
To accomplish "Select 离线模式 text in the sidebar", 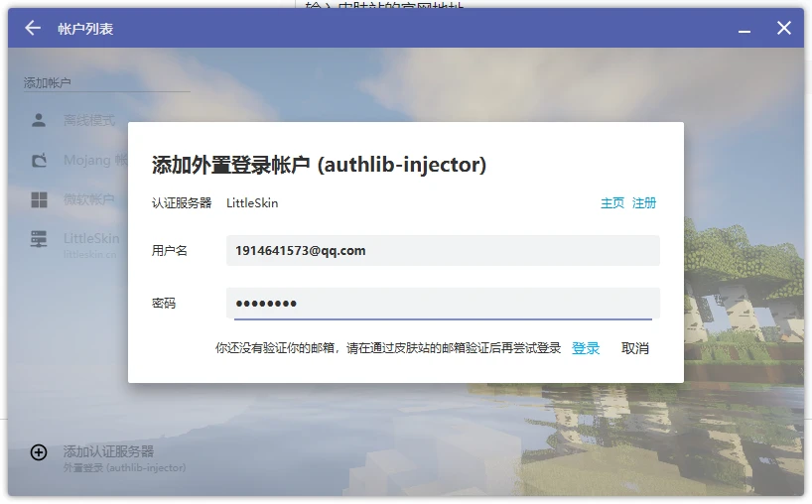I will 89,120.
